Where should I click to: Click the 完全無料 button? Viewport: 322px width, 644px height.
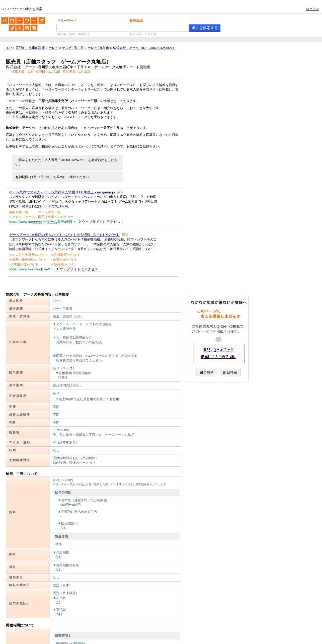click(207, 372)
